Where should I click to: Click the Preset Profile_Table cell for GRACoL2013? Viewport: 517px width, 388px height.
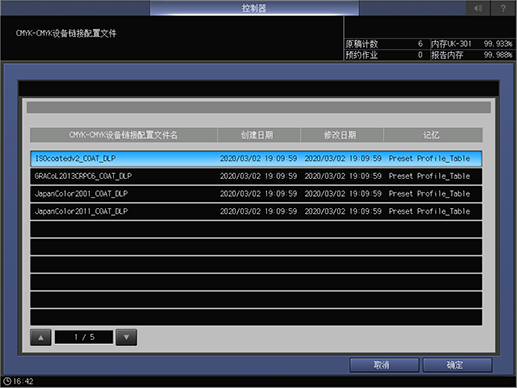[429, 176]
